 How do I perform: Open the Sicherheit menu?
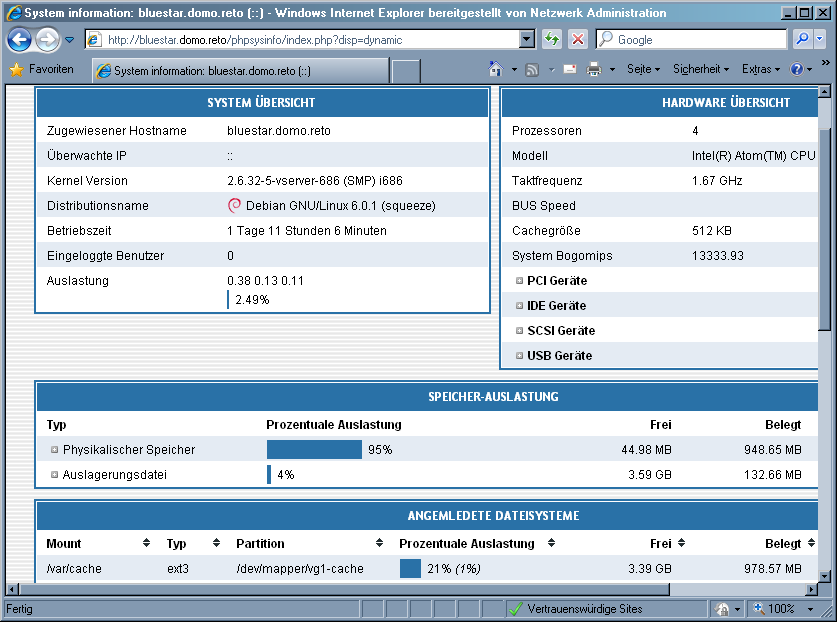[x=701, y=70]
